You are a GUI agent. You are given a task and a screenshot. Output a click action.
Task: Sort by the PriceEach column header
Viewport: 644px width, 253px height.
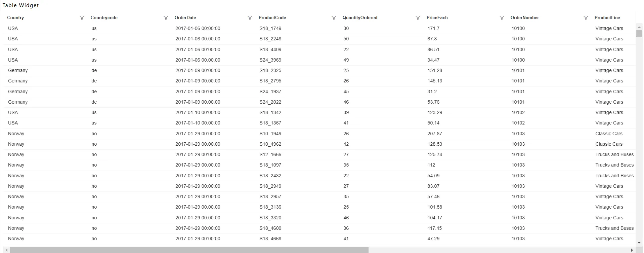(437, 18)
